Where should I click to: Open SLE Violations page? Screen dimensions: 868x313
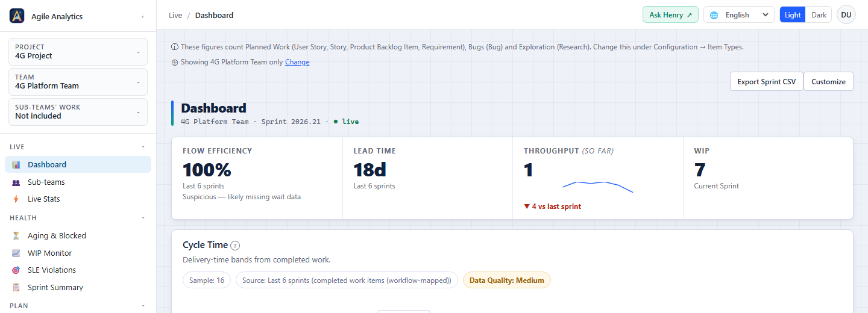(x=78, y=270)
